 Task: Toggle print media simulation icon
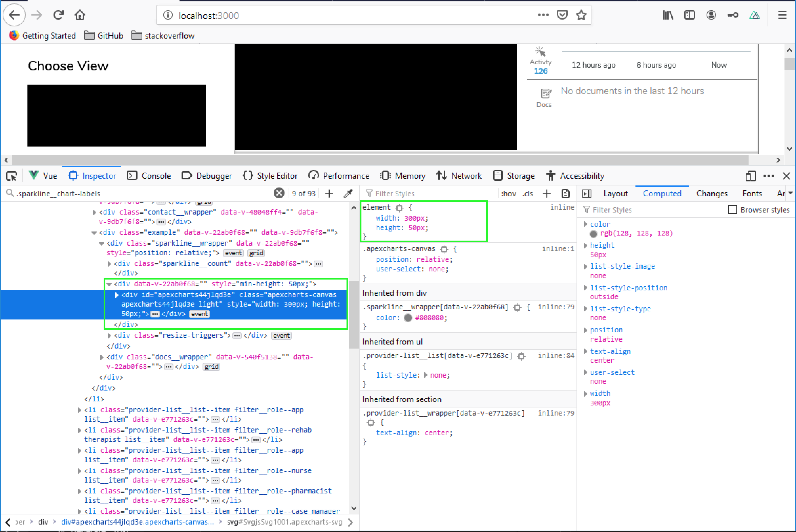pos(565,193)
